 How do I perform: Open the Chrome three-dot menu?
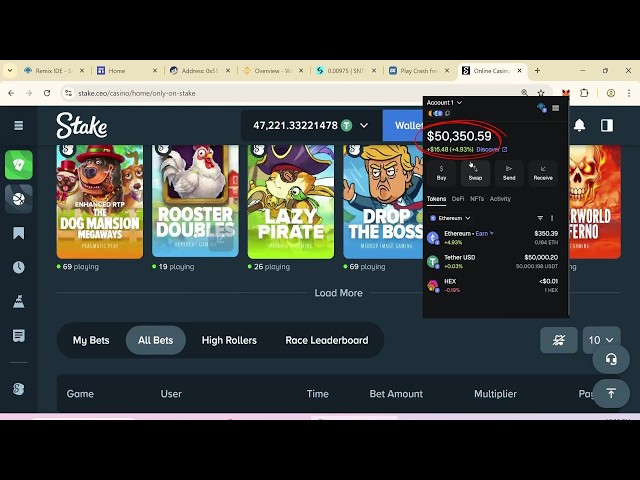pos(629,93)
